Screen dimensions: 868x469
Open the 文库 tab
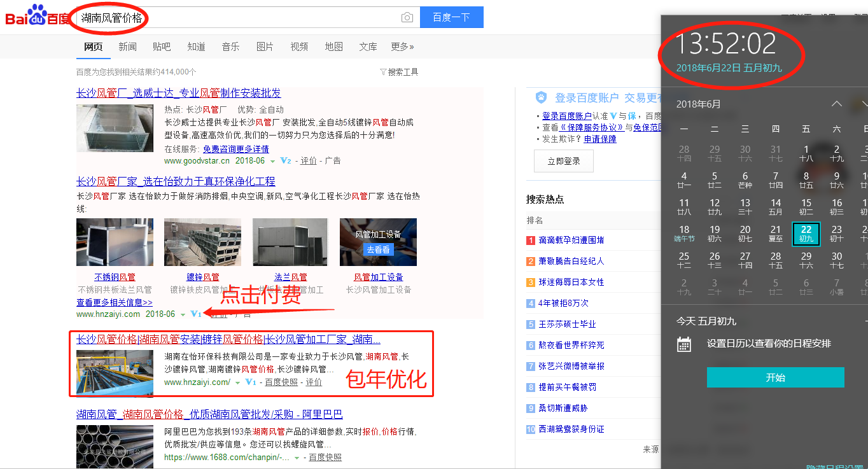click(368, 46)
